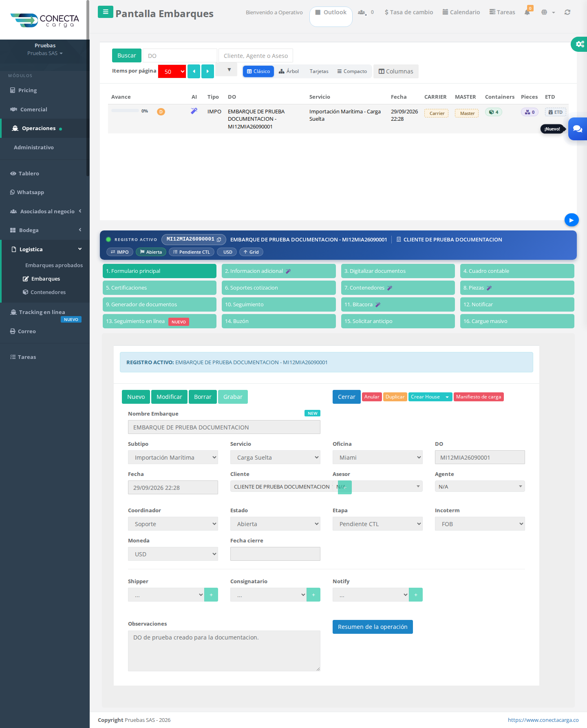Open Embarques aprobados in sidebar

[x=54, y=265]
